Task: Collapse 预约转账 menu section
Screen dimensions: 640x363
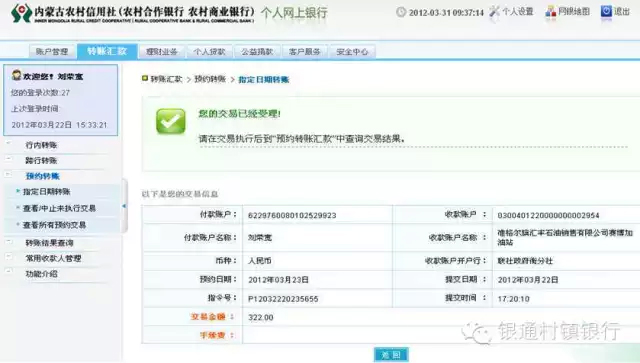Action: click(9, 175)
